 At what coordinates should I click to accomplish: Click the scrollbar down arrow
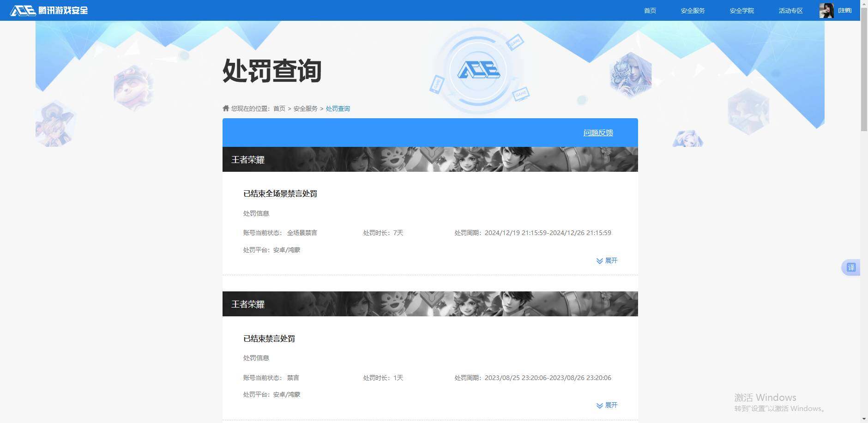864,419
